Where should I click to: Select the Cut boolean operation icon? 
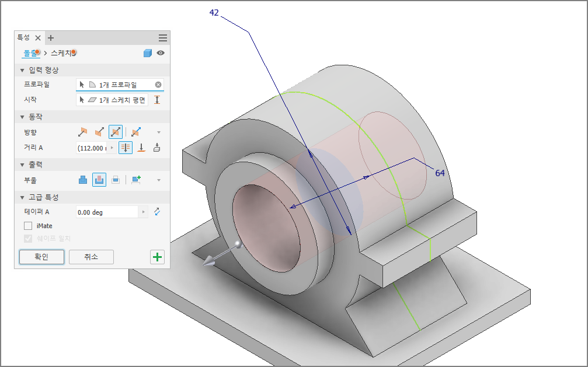pyautogui.click(x=99, y=180)
